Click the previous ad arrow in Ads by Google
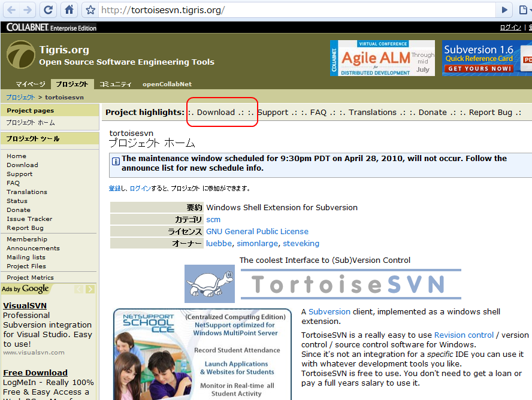The height and width of the screenshot is (400, 532). pyautogui.click(x=78, y=289)
